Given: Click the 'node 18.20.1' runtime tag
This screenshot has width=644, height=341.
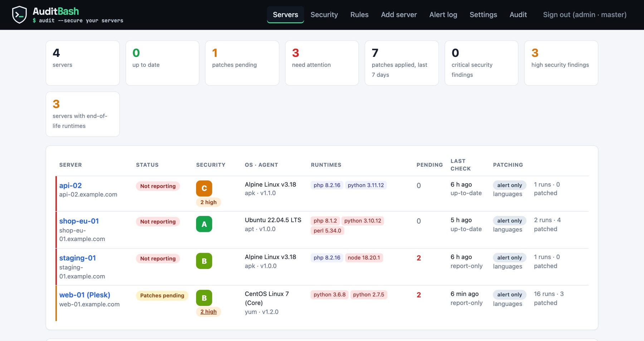Looking at the screenshot, I should 364,258.
